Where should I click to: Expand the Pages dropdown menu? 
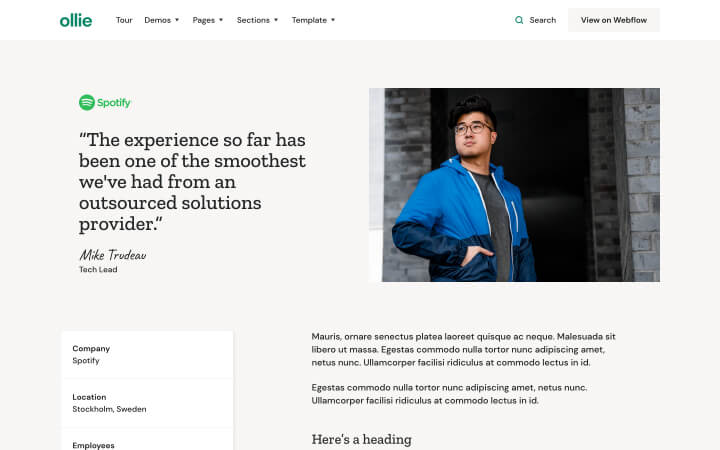(x=208, y=20)
